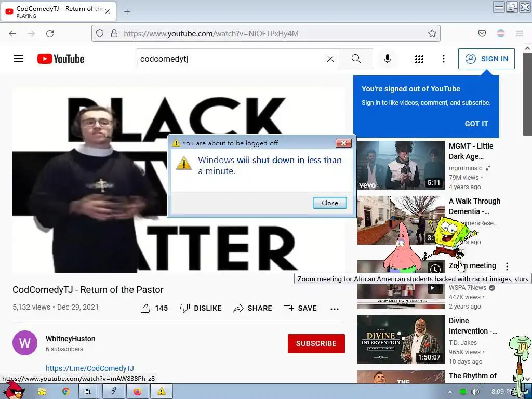Screen dimensions: 532x399
Task: Open the MGMT Little Dark Age thumbnail
Action: pos(401,165)
